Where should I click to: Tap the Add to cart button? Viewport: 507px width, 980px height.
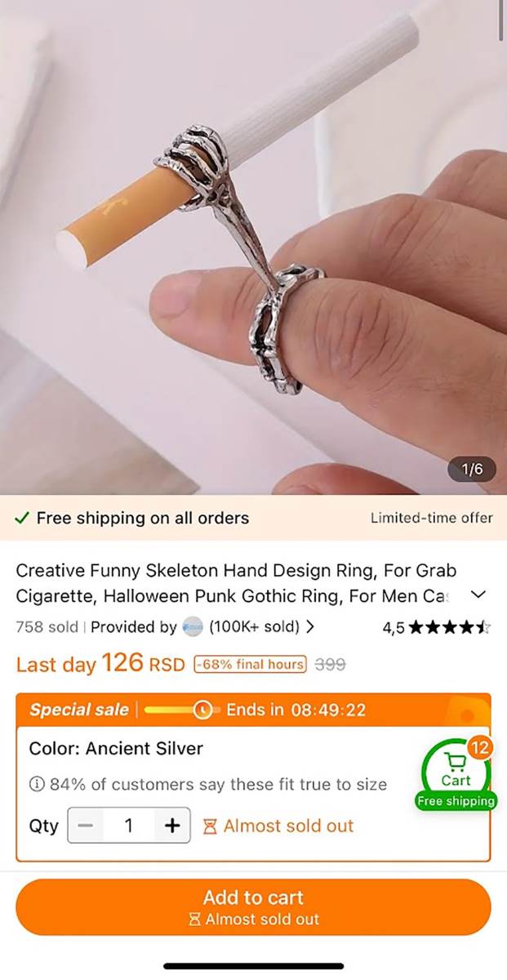tap(253, 906)
